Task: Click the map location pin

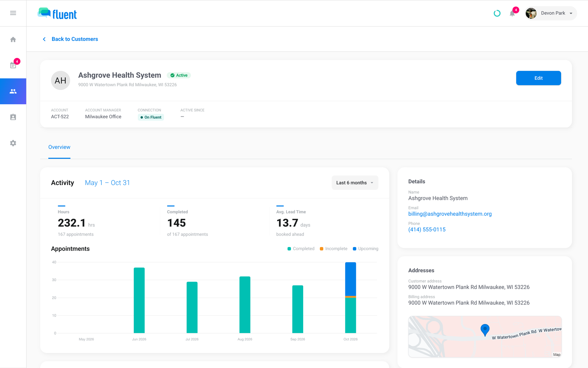Action: click(485, 330)
